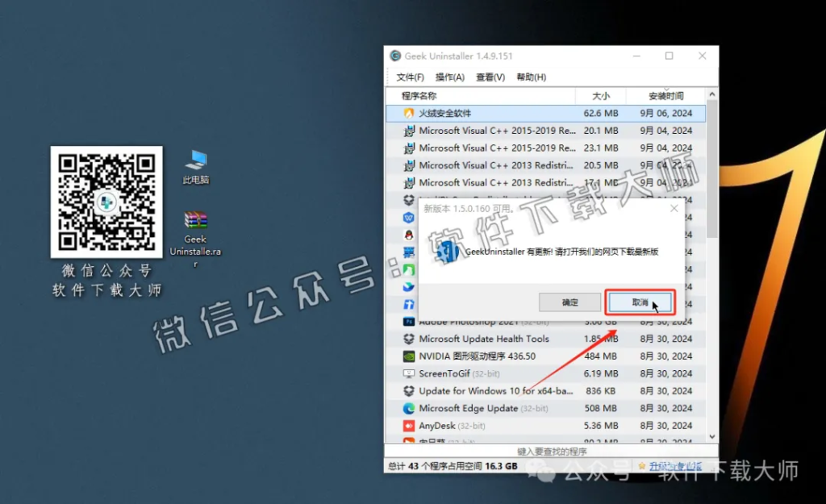826x504 pixels.
Task: Click the 升级专业版 link in the status bar
Action: (x=674, y=465)
